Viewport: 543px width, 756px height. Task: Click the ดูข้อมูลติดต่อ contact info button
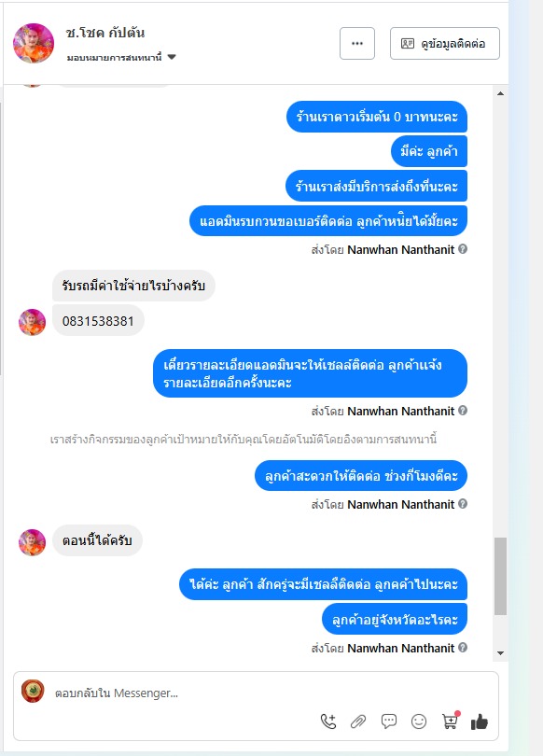click(445, 43)
